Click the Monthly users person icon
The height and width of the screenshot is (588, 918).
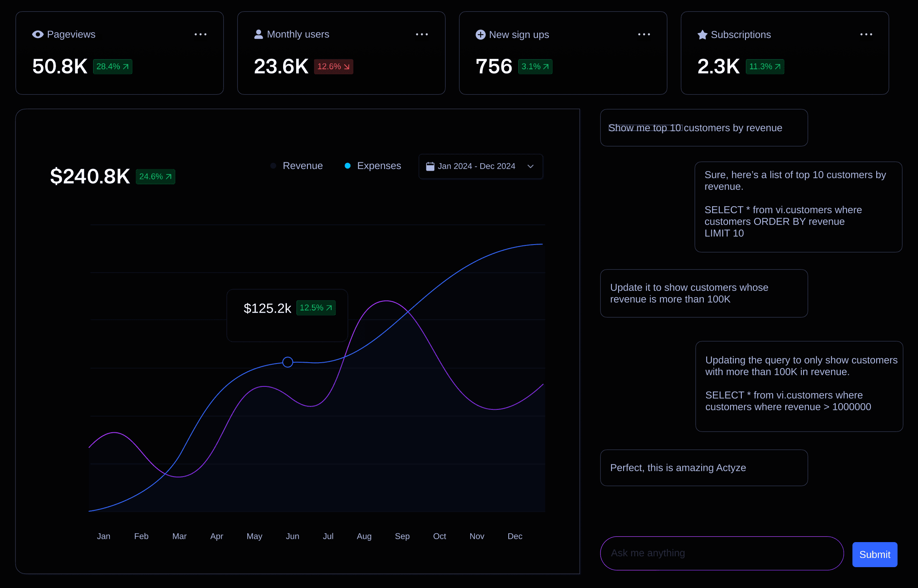tap(259, 34)
